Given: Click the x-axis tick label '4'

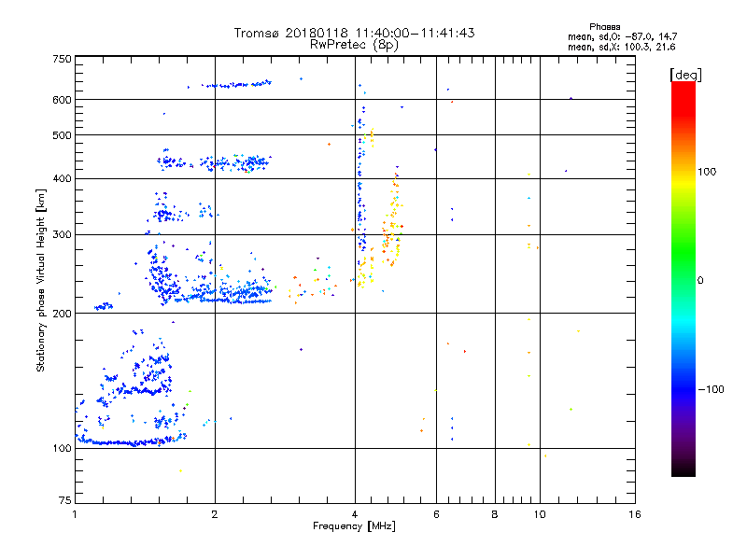Looking at the screenshot, I should 355,514.
